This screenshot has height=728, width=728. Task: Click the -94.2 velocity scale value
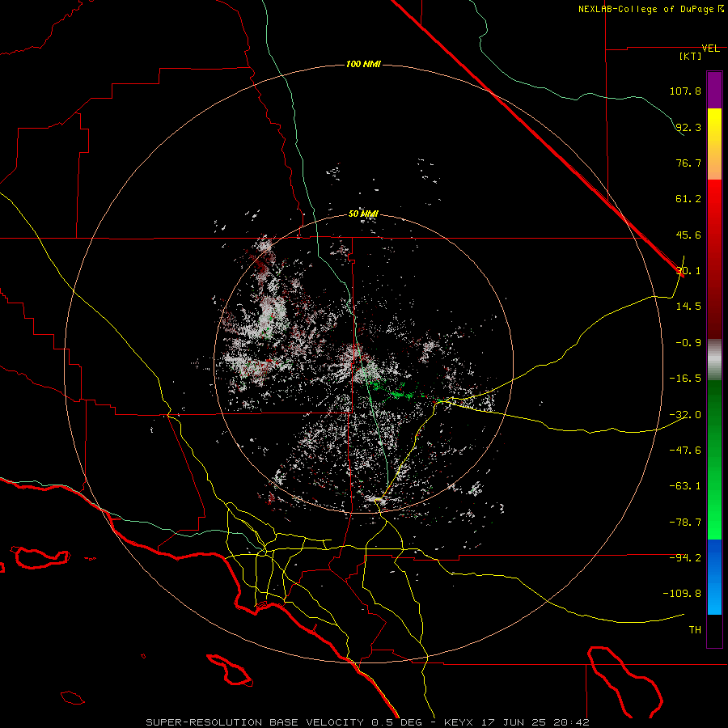685,557
